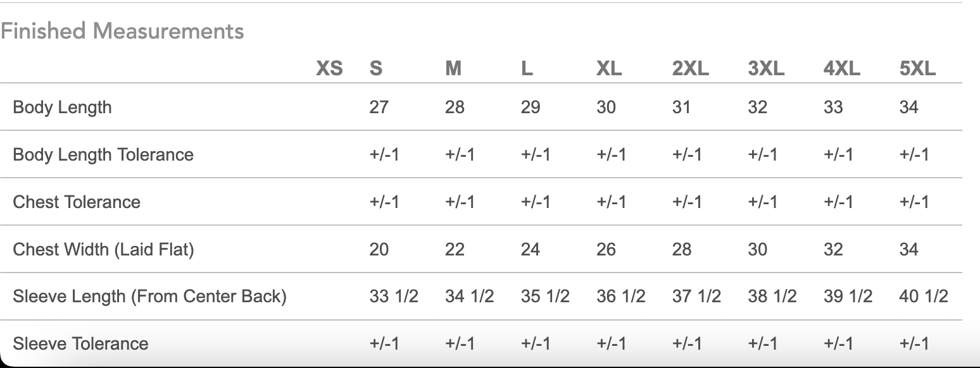Image resolution: width=980 pixels, height=368 pixels.
Task: Click Sleeve Length value 37 1/2 for 2XL
Action: [x=696, y=296]
